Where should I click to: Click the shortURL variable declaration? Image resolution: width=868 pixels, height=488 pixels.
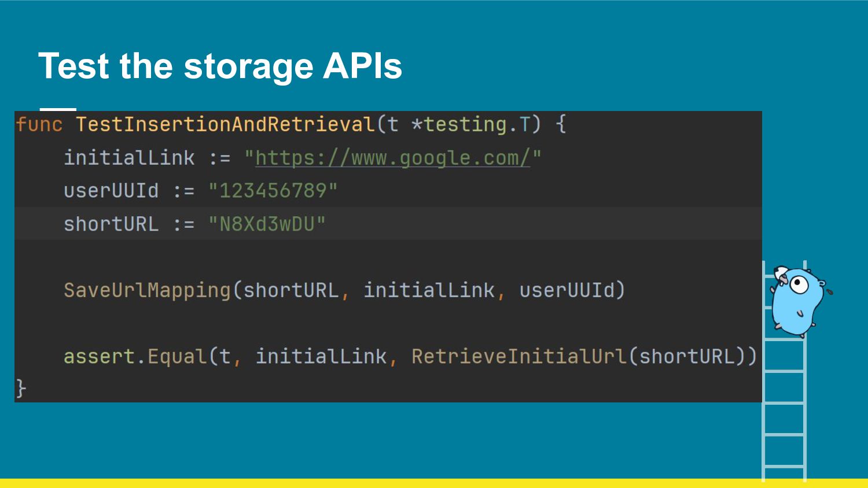111,224
